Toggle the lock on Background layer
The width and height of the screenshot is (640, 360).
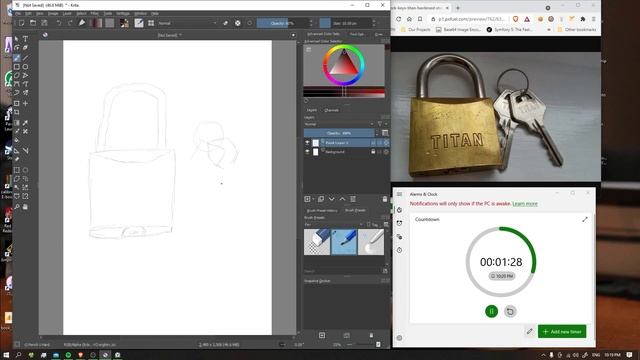(x=373, y=151)
